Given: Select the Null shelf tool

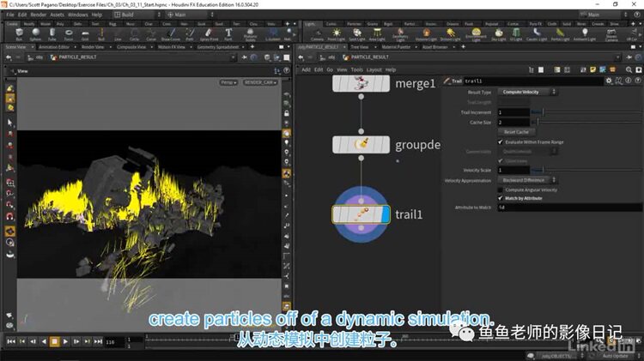Looking at the screenshot, I should pos(101,34).
